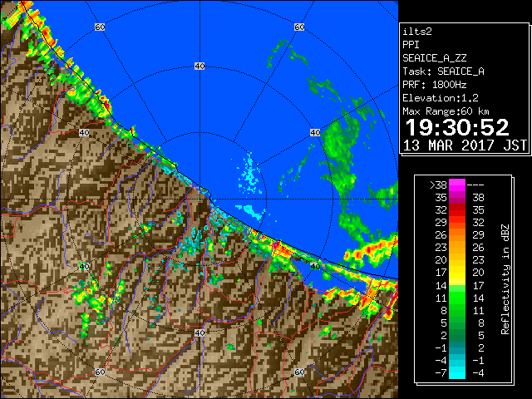Pick the bright green band beside "11"
This screenshot has height=399, width=532.
pos(457,298)
